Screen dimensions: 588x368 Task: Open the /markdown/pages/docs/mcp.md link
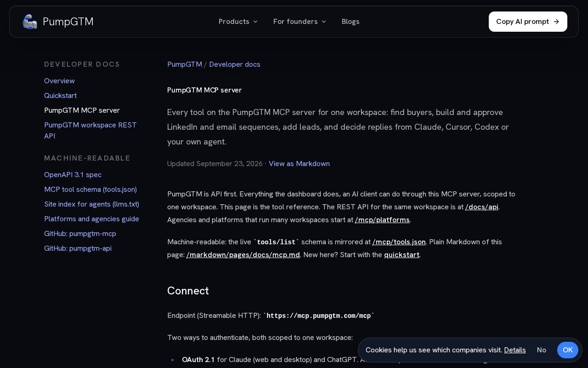[x=243, y=255]
